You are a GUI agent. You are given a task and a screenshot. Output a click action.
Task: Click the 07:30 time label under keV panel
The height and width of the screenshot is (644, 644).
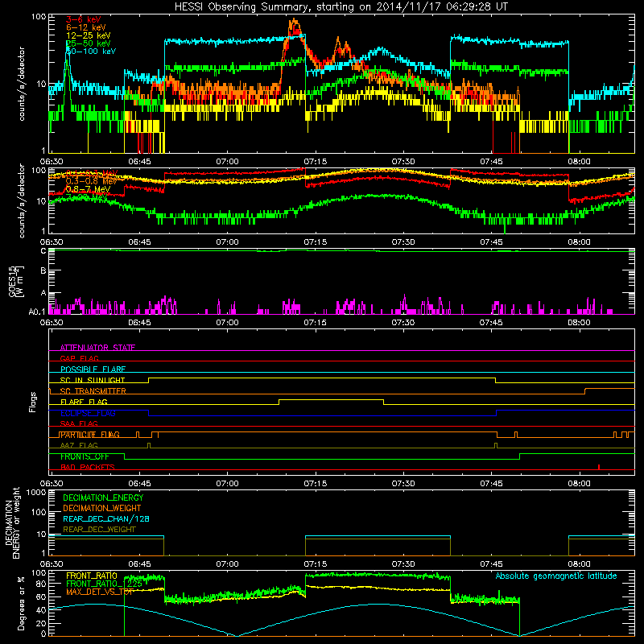pos(403,162)
